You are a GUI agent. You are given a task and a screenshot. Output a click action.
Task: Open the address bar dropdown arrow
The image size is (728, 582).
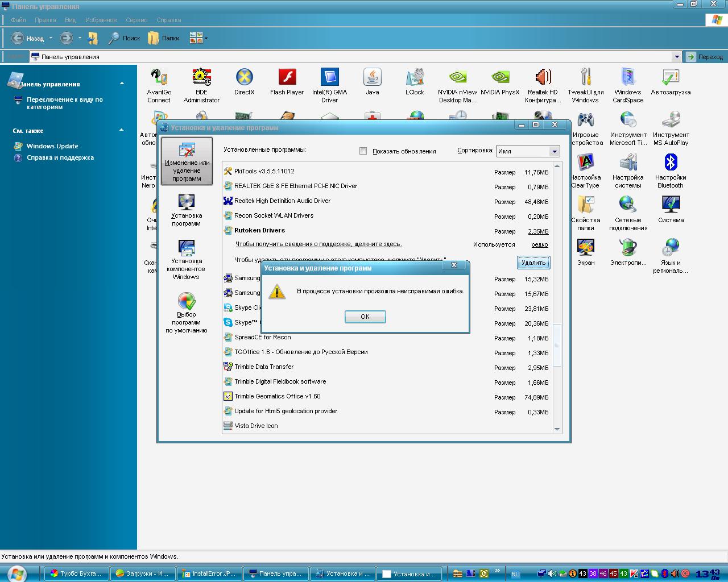pyautogui.click(x=676, y=57)
